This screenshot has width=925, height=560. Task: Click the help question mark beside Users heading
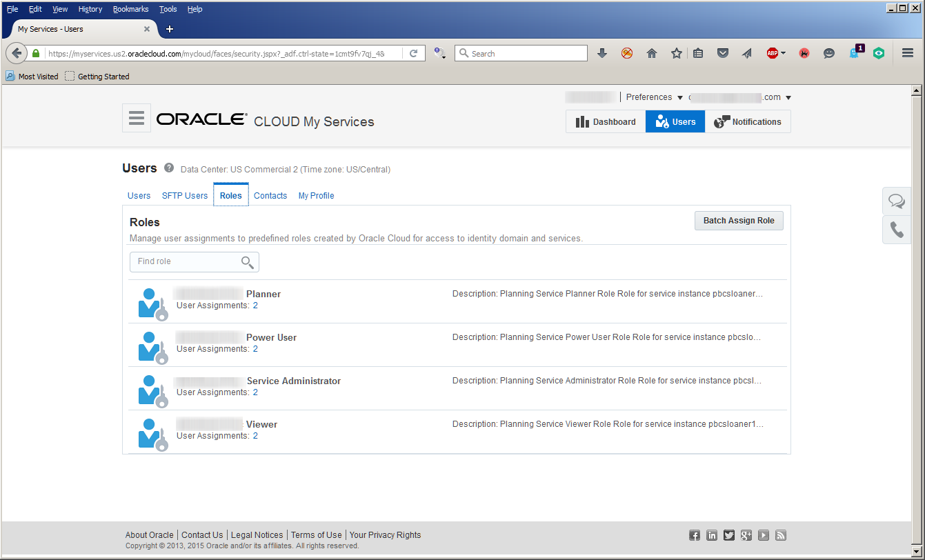click(169, 168)
